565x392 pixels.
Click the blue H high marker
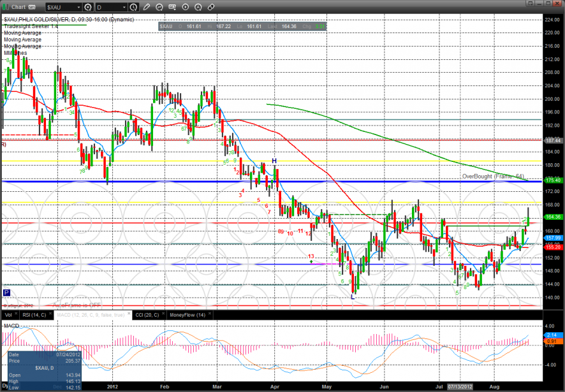coord(274,161)
